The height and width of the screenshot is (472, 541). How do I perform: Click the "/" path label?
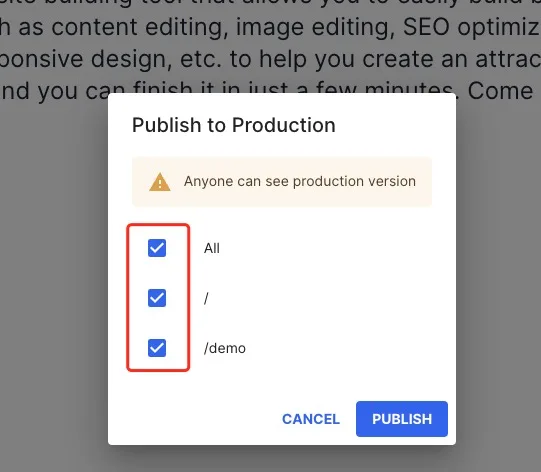point(206,298)
